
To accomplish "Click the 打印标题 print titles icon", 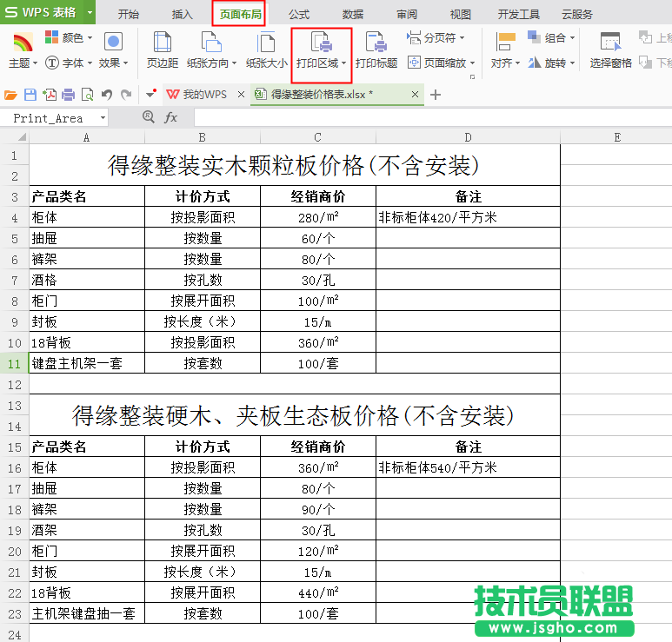I will 376,43.
